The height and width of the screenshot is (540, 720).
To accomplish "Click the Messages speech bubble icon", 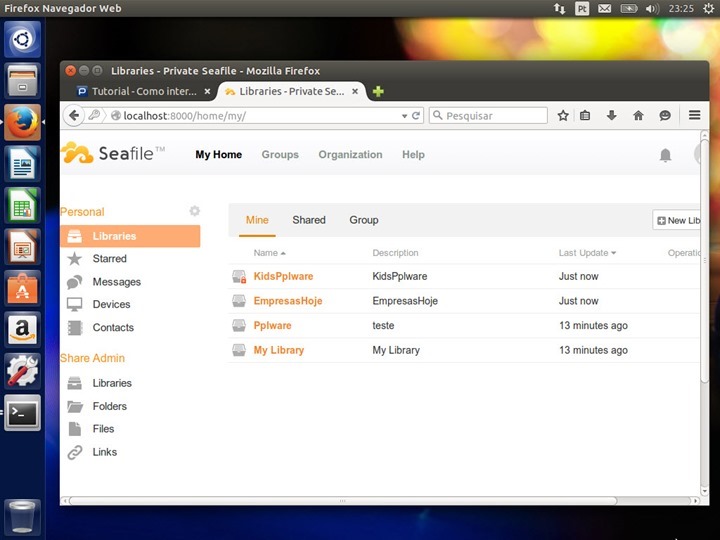I will [x=74, y=281].
